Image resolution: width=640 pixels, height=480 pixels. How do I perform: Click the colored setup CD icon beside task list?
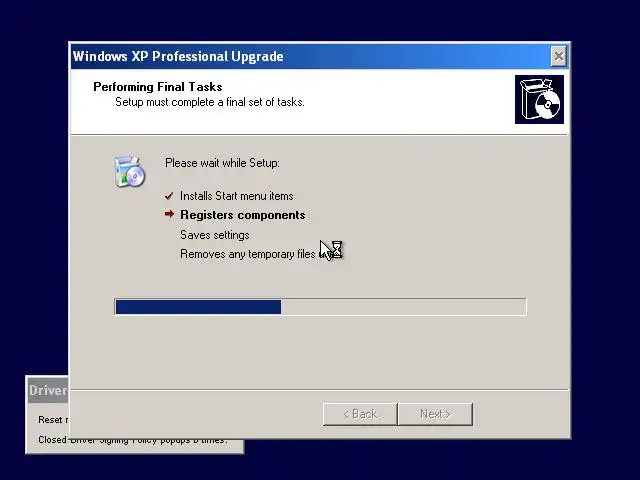(x=129, y=171)
